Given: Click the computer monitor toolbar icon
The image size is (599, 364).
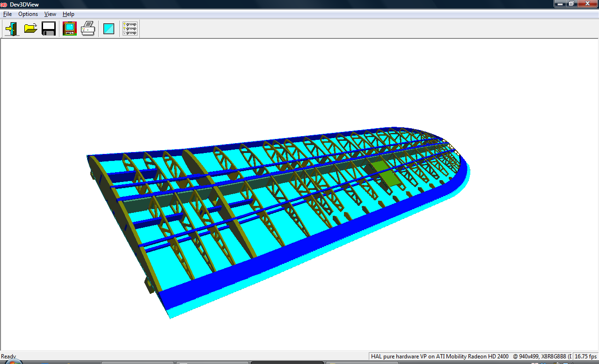Looking at the screenshot, I should (69, 29).
